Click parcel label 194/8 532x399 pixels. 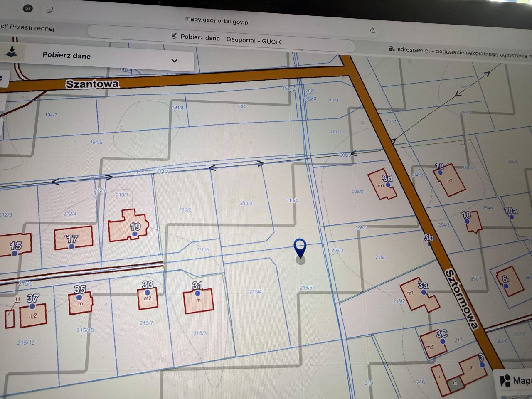click(x=177, y=107)
